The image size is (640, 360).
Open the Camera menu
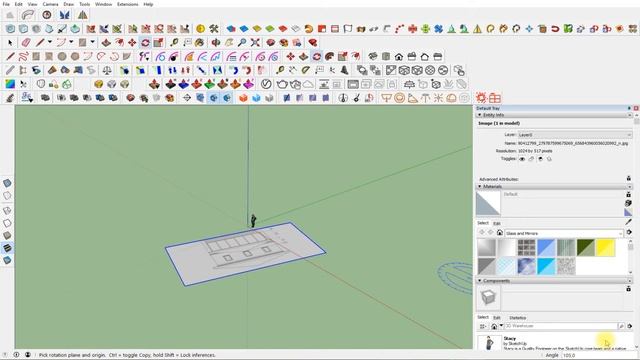(x=50, y=4)
